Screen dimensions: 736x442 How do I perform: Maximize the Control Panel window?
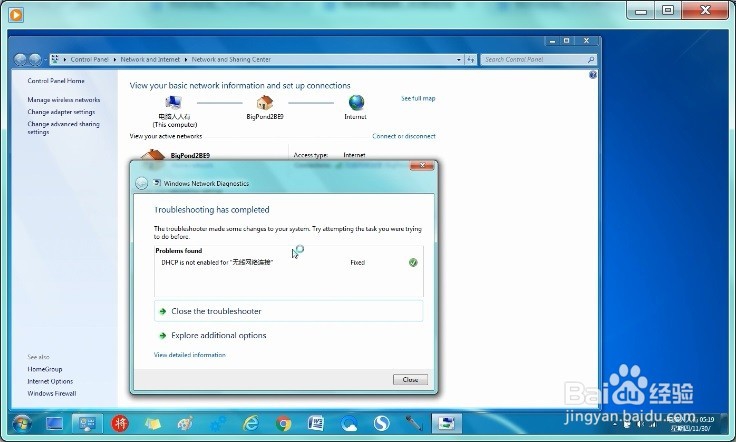pos(567,41)
